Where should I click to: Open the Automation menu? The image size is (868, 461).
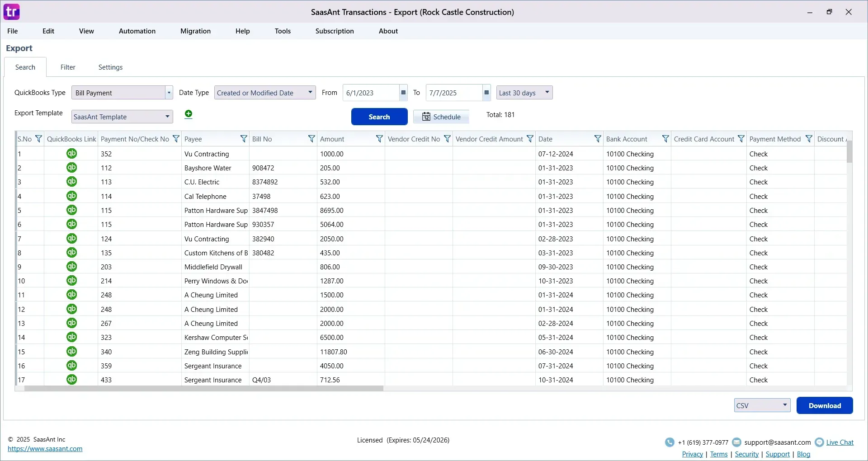137,31
